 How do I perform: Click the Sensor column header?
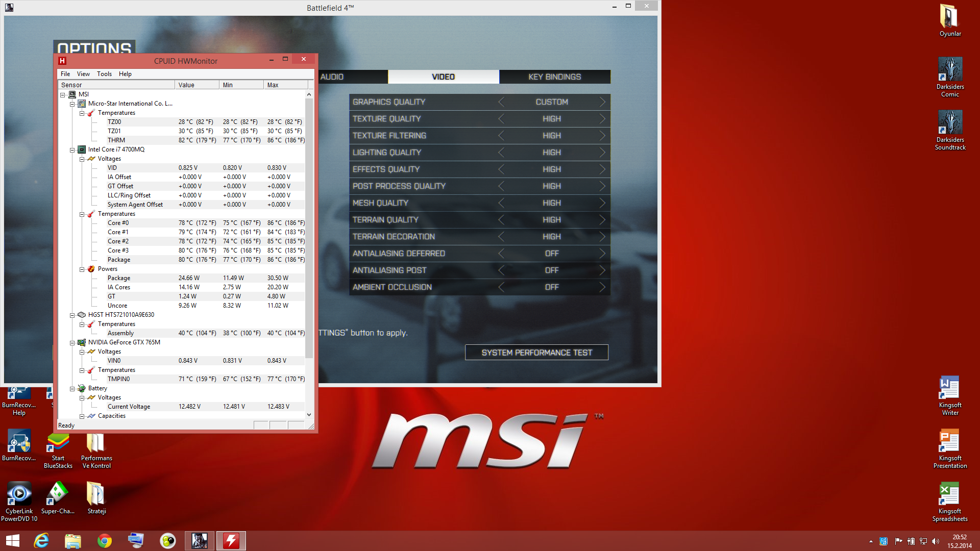pos(116,85)
